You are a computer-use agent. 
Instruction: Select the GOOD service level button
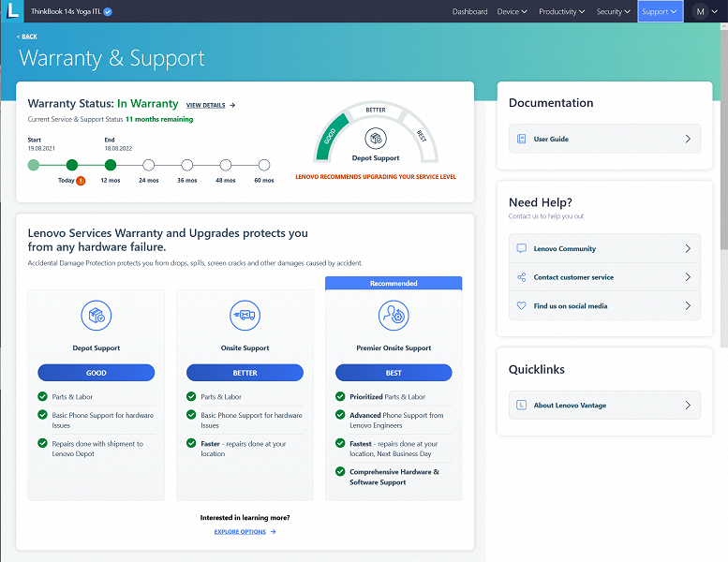point(97,373)
